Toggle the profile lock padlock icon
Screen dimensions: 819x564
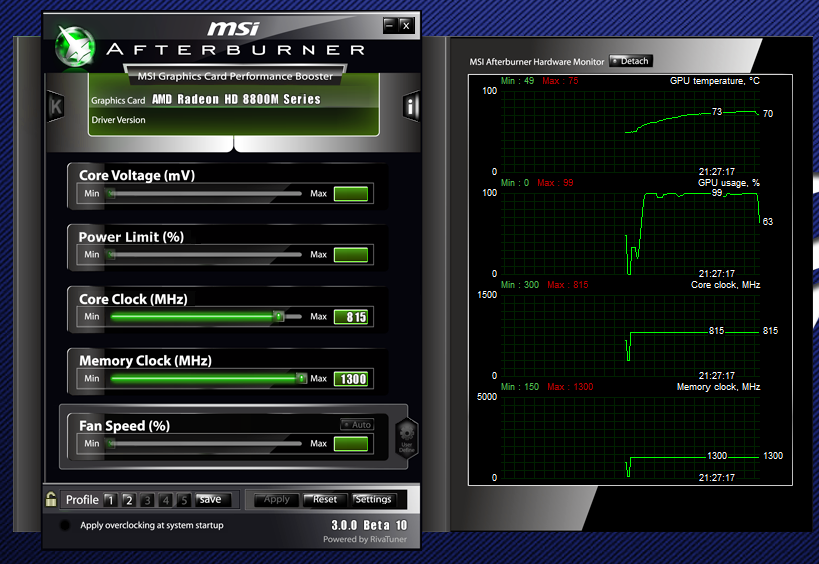pos(51,499)
